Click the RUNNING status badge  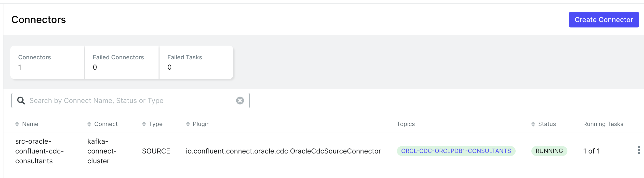[549, 151]
